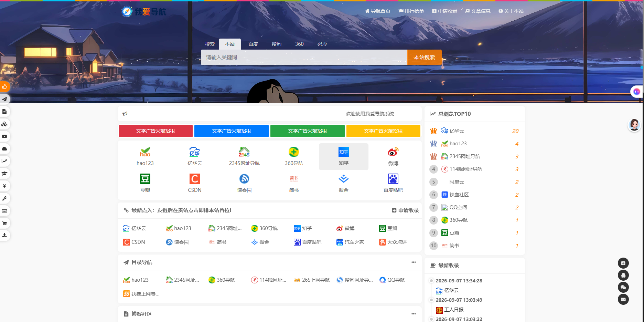Image resolution: width=644 pixels, height=322 pixels.
Task: Open 我要上网导航 in 目录导航
Action: coord(141,294)
